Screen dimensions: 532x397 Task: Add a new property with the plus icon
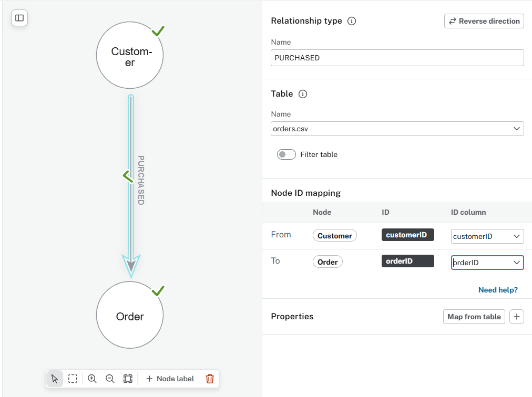tap(516, 316)
